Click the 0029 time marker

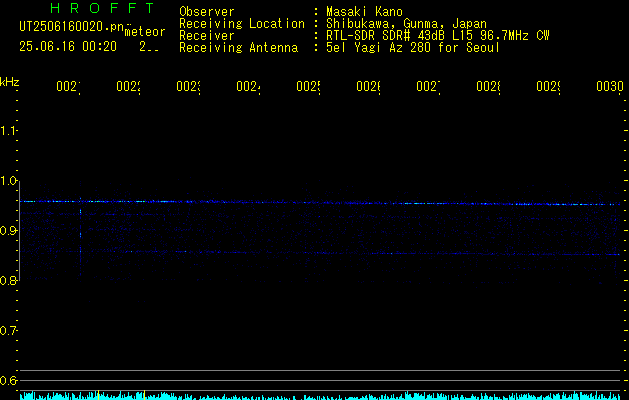[548, 86]
